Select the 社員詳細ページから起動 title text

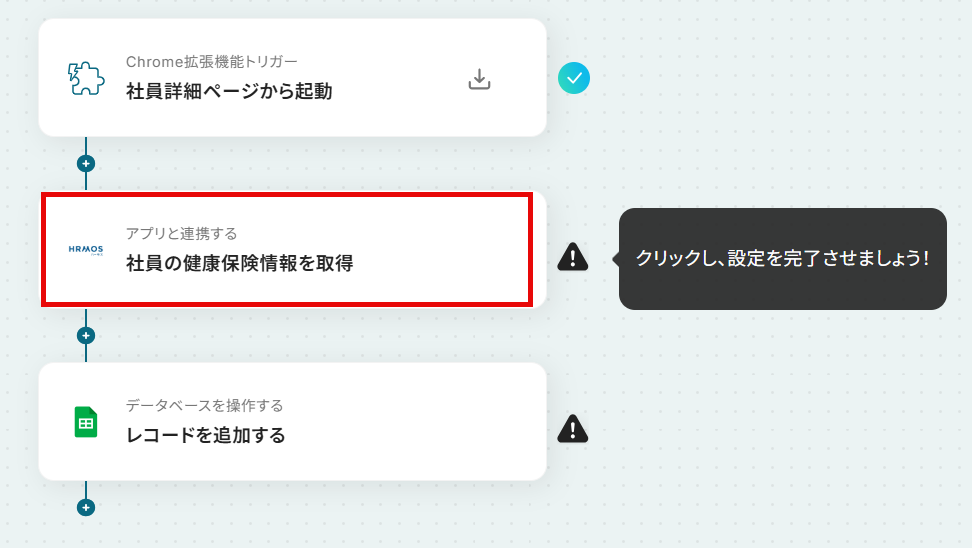point(229,91)
